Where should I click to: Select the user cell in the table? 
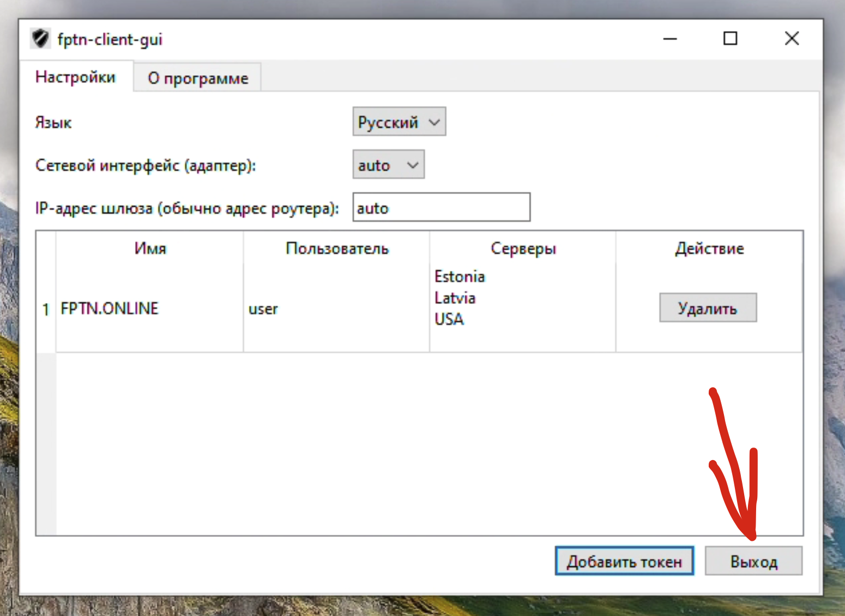coord(336,309)
